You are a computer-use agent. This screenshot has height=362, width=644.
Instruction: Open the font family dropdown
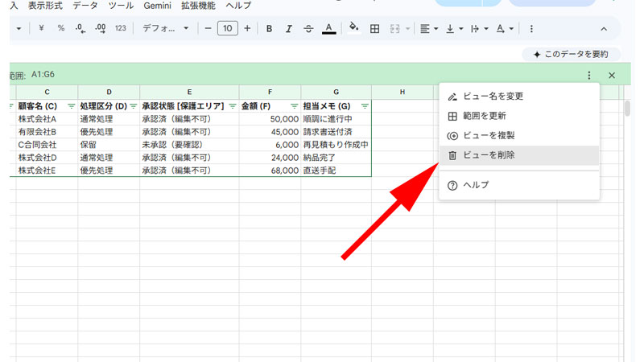[x=166, y=28]
